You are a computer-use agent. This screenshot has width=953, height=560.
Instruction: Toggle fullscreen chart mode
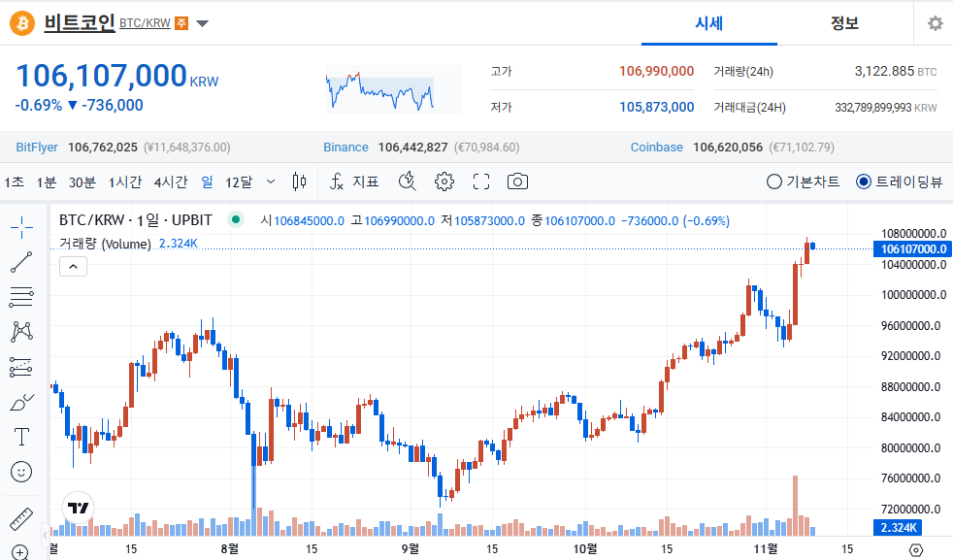coord(481,181)
